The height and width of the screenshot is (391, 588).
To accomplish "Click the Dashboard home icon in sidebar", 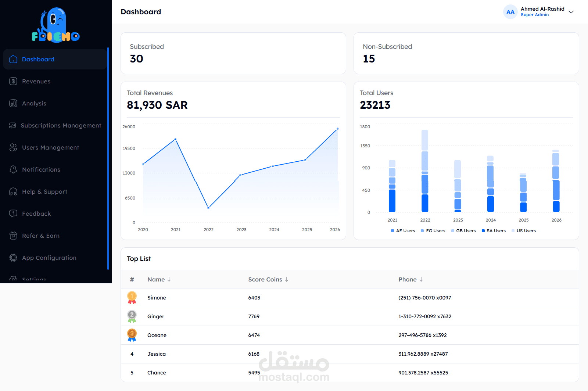I will [13, 59].
